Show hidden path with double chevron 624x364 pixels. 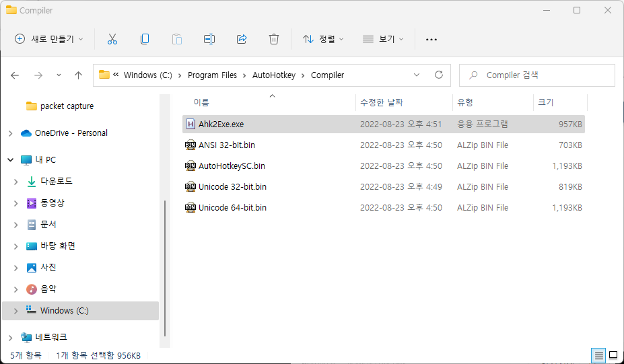pyautogui.click(x=116, y=75)
